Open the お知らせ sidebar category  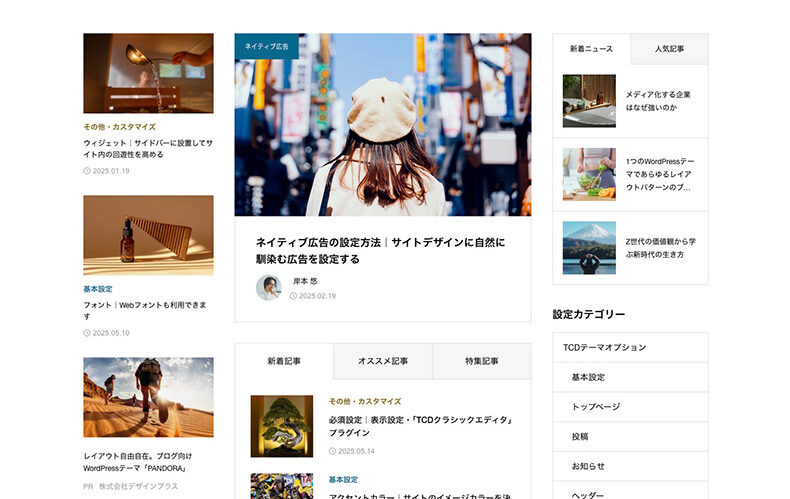(x=630, y=466)
